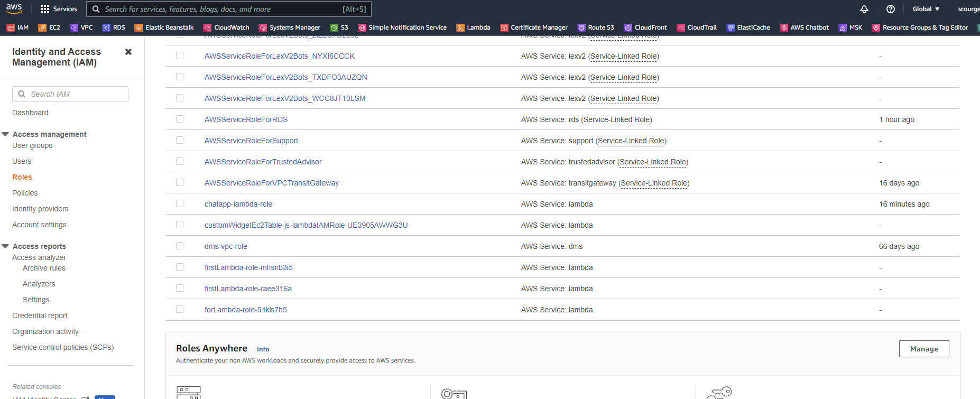The height and width of the screenshot is (399, 980).
Task: Open CloudTrail shortcut in favorites bar
Action: [697, 27]
